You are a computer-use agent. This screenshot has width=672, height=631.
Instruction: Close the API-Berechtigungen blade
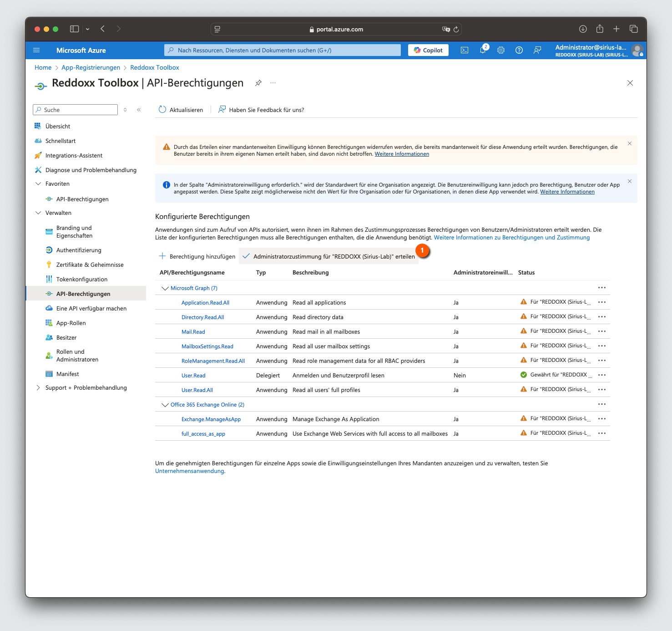(630, 83)
